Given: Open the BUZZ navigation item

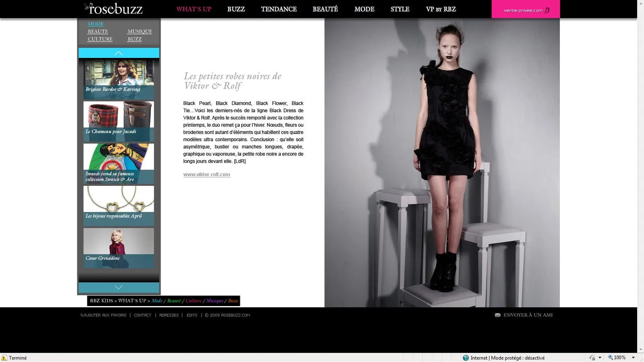Looking at the screenshot, I should pyautogui.click(x=236, y=9).
